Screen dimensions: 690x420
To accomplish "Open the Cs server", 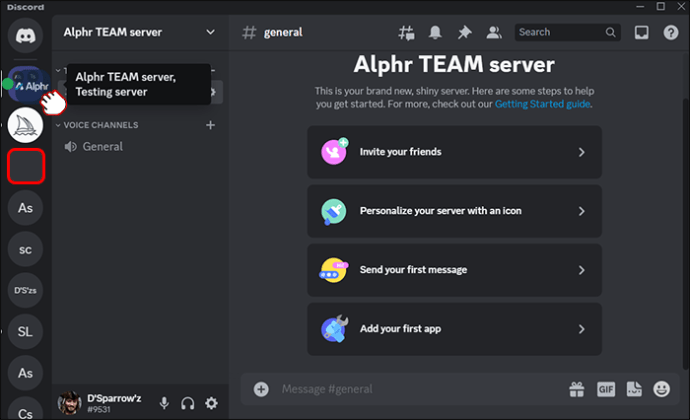I will pyautogui.click(x=25, y=409).
